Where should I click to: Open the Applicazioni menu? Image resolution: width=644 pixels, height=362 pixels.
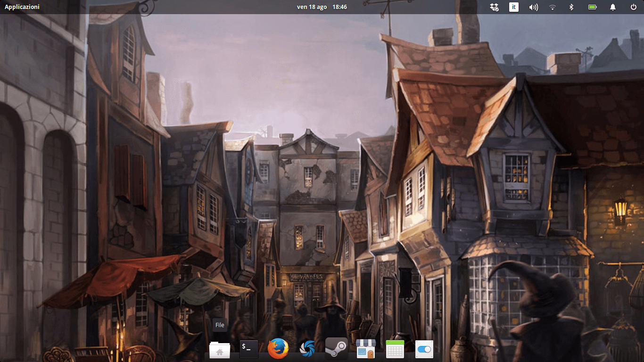pyautogui.click(x=22, y=7)
